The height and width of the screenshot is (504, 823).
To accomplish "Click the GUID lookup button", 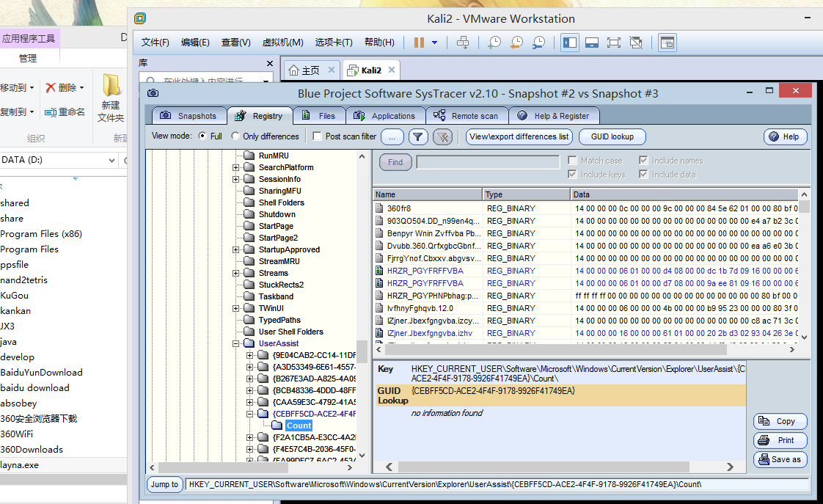I will [612, 136].
